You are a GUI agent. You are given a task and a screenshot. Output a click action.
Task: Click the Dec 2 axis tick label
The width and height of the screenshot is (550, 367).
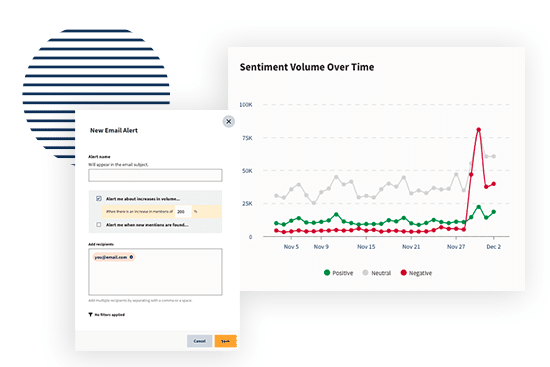(494, 247)
